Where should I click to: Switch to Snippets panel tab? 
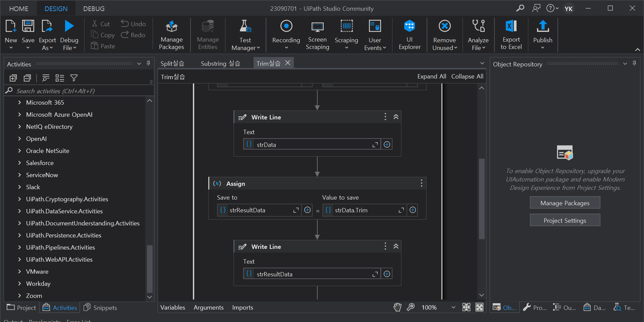[100, 308]
